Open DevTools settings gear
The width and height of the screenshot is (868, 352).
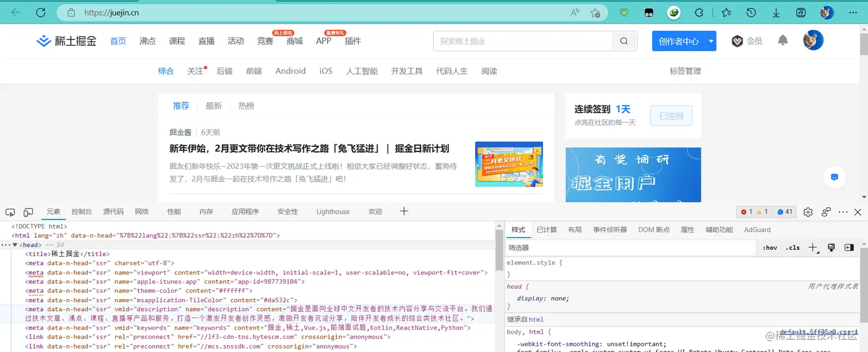point(808,212)
